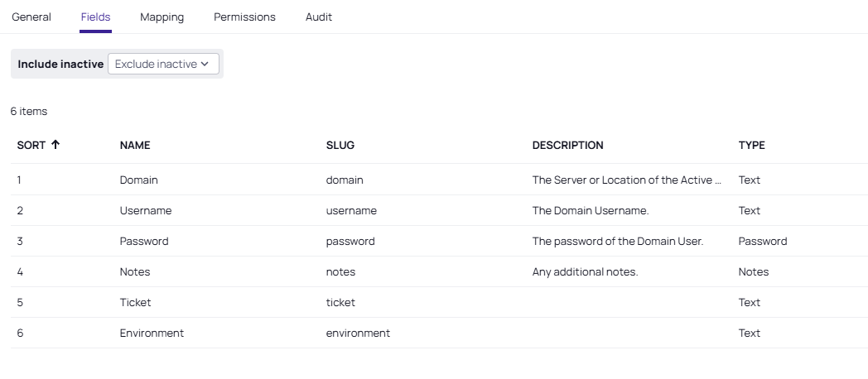The height and width of the screenshot is (379, 868).
Task: Click the TYPE column header
Action: (x=752, y=145)
